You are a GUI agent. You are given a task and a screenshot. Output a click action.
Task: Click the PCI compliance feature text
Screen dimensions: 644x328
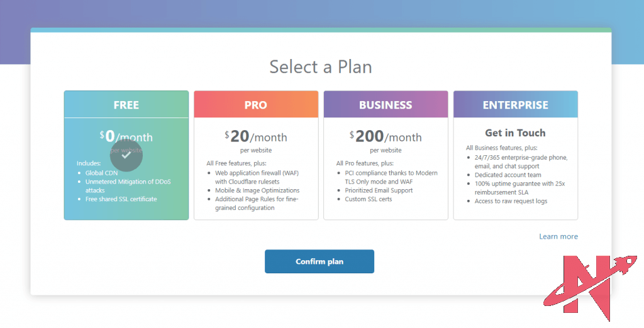pyautogui.click(x=391, y=173)
